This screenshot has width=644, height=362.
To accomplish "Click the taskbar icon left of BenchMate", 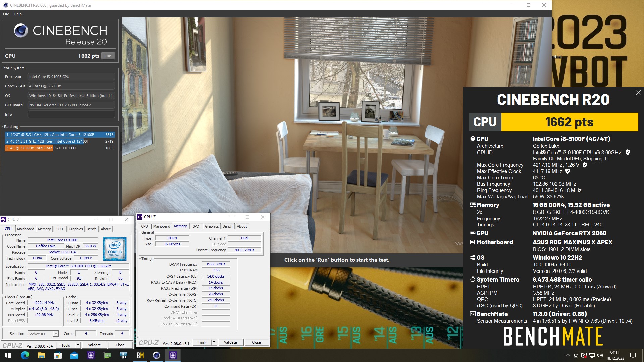I will click(123, 355).
